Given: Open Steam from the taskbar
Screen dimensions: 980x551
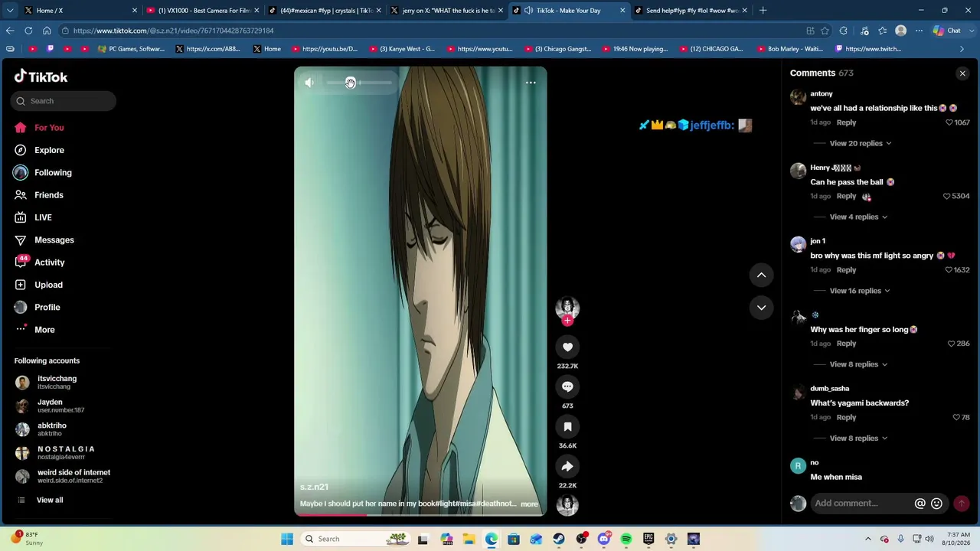Looking at the screenshot, I should coord(559,540).
